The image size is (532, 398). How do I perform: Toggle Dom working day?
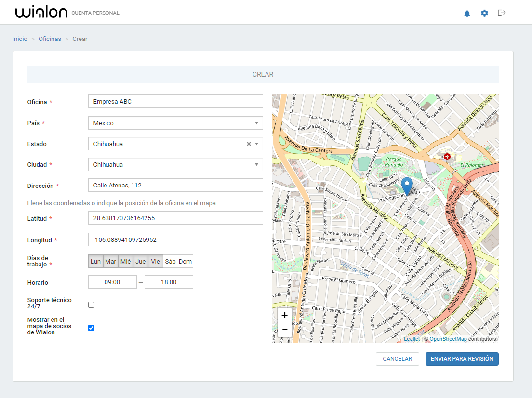pos(185,262)
